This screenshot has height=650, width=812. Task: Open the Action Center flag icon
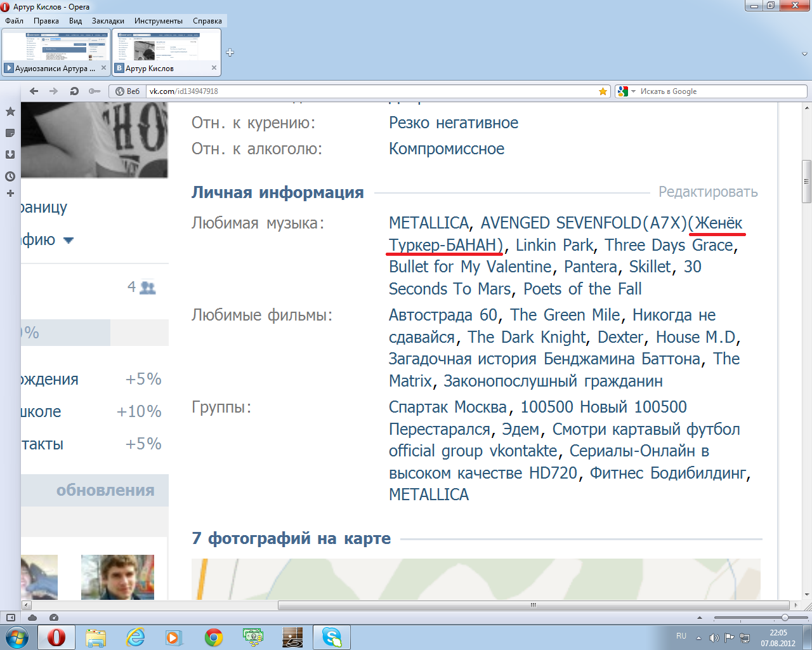[x=730, y=638]
